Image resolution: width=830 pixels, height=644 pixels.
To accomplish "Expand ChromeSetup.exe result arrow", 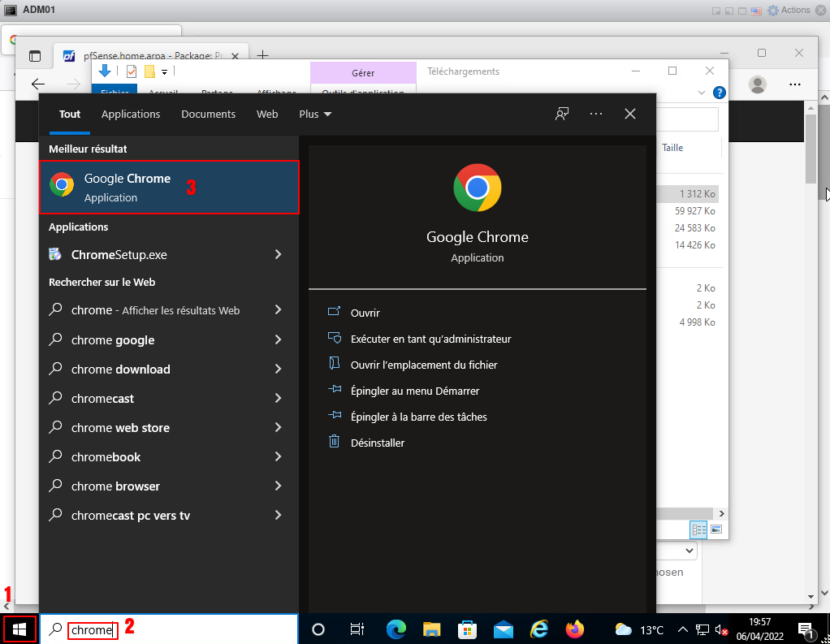I will 278,254.
